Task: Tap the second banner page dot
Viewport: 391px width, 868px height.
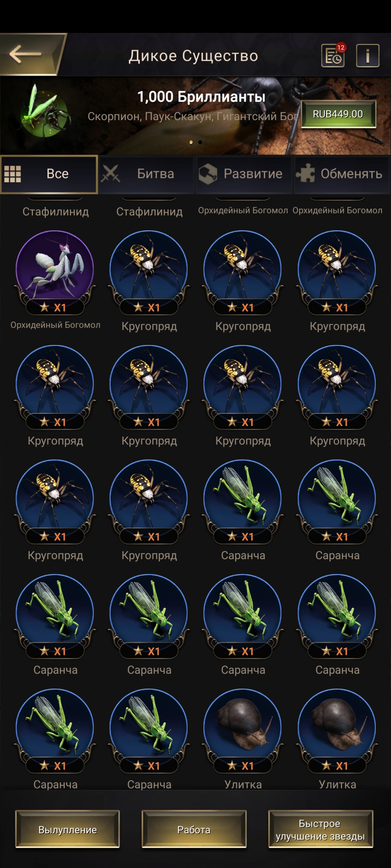Action: click(x=200, y=142)
